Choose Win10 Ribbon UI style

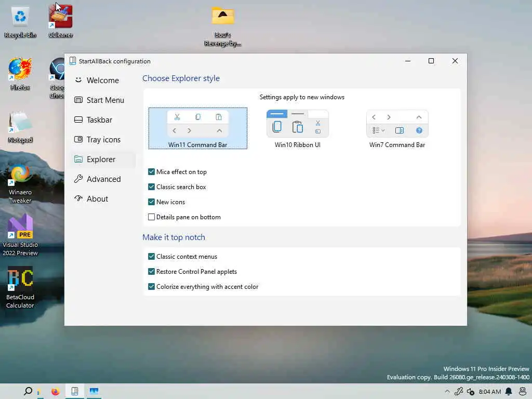[298, 128]
